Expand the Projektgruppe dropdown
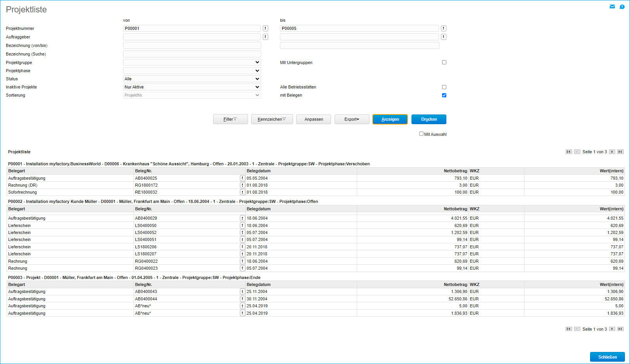This screenshot has height=364, width=630. tap(192, 62)
